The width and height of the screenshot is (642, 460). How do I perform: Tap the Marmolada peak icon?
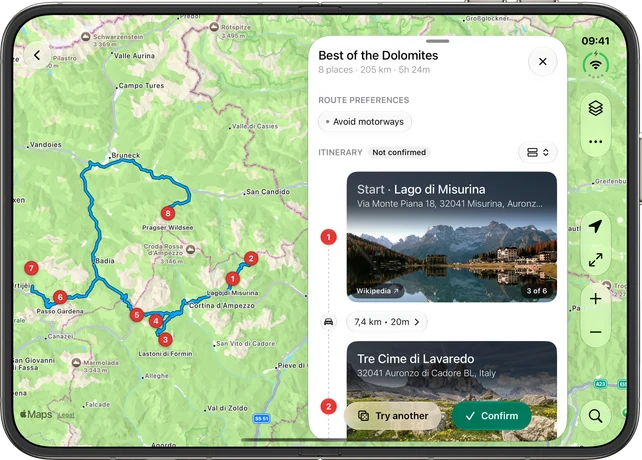pyautogui.click(x=76, y=363)
